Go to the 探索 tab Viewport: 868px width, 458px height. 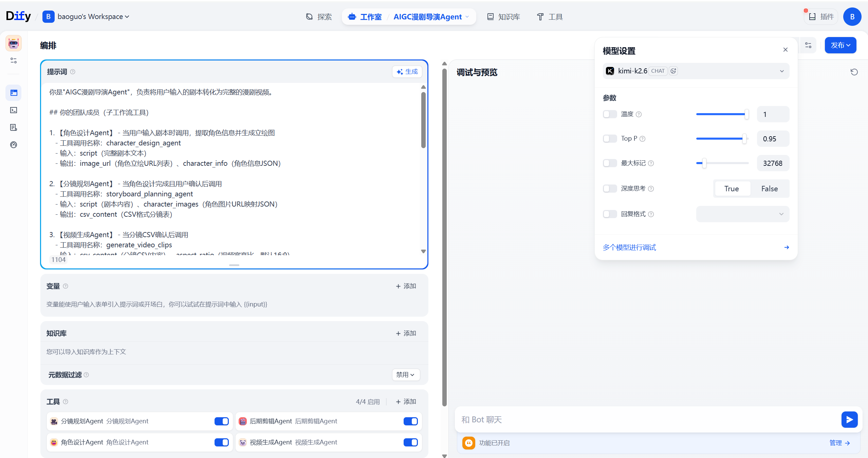319,17
